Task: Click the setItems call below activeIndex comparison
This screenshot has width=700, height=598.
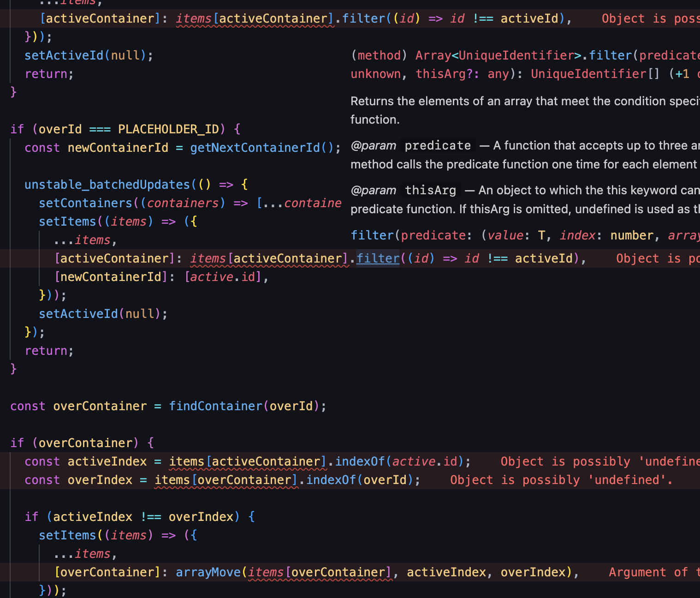Action: [68, 535]
